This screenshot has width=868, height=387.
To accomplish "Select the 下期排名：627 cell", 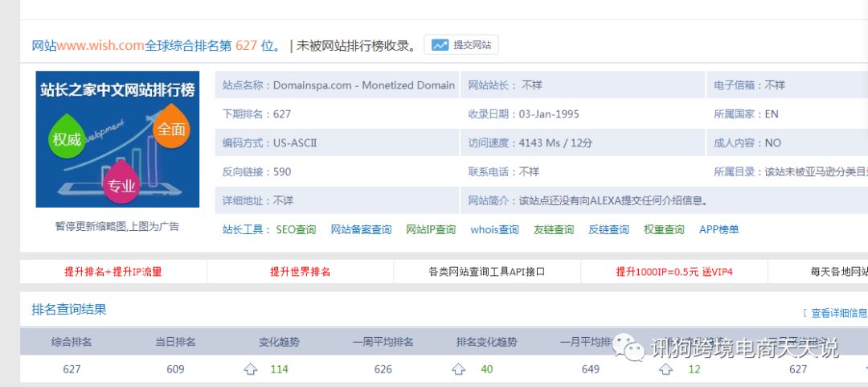I will point(337,113).
